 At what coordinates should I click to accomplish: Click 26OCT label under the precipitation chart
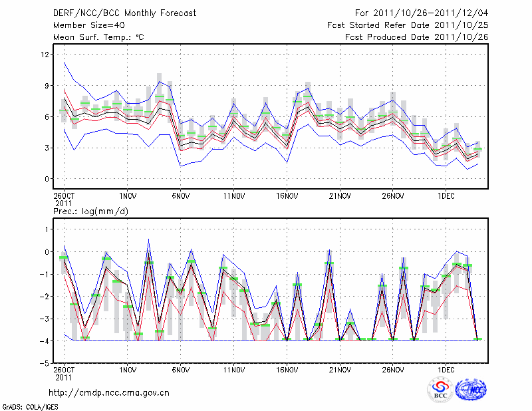click(64, 368)
